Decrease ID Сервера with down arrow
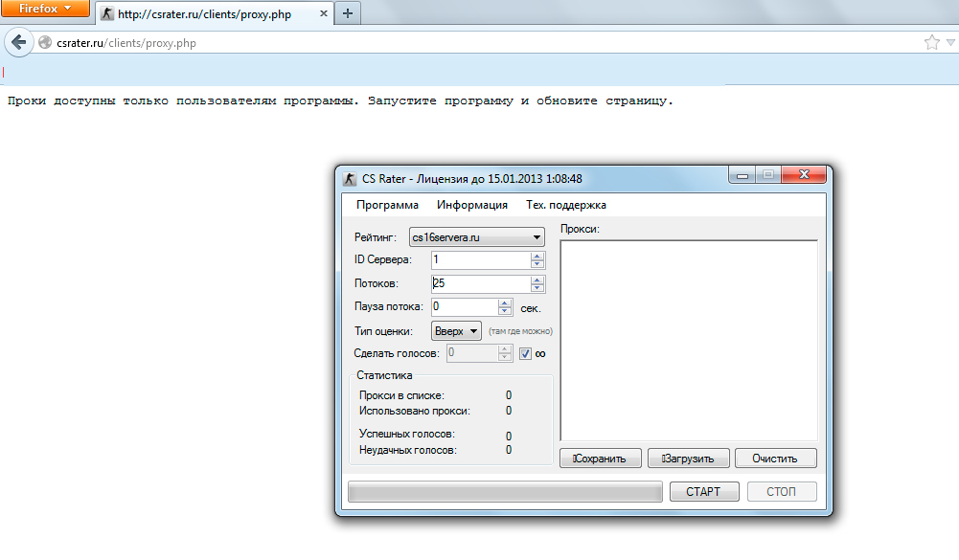The width and height of the screenshot is (959, 560). pyautogui.click(x=537, y=264)
